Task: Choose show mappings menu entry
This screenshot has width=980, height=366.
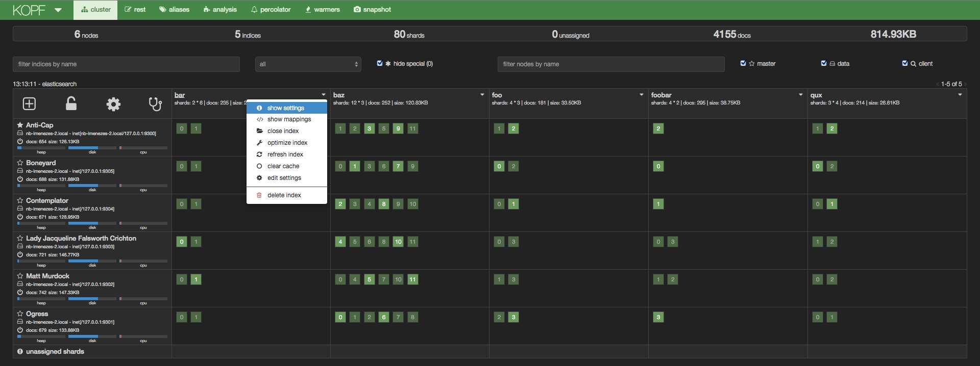Action: tap(287, 119)
